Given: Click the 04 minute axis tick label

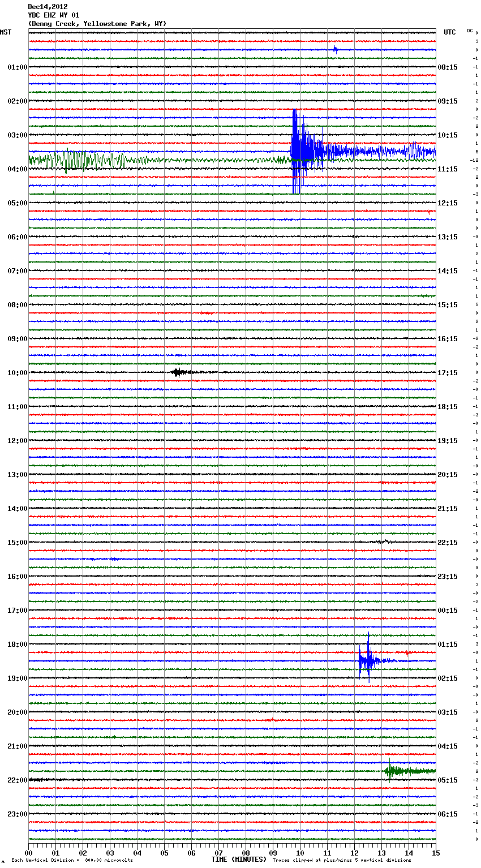Looking at the screenshot, I should click(137, 853).
